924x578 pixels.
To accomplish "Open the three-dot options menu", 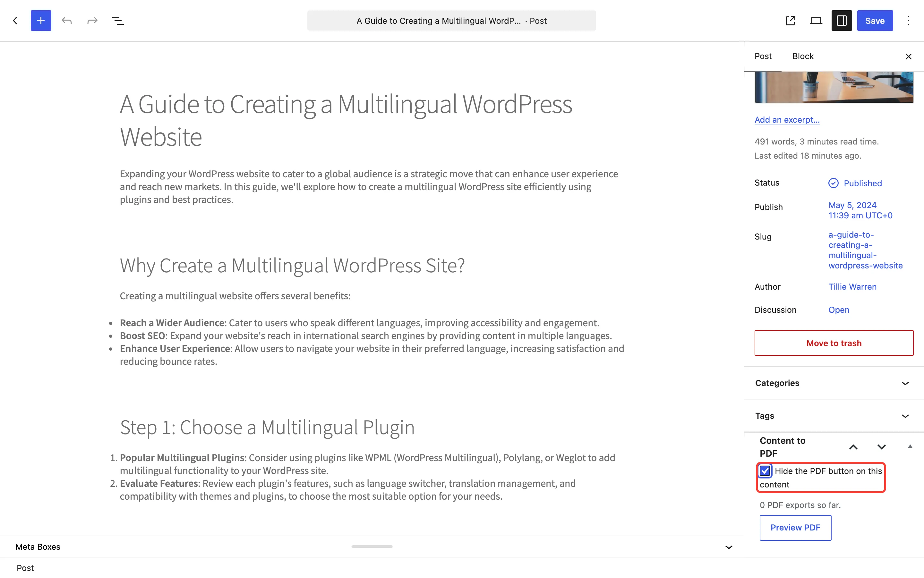I will tap(909, 21).
